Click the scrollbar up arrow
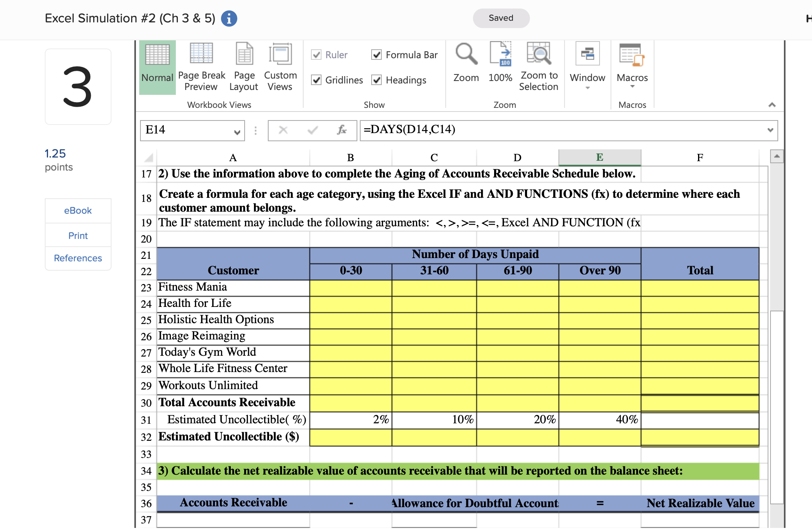 (x=777, y=156)
